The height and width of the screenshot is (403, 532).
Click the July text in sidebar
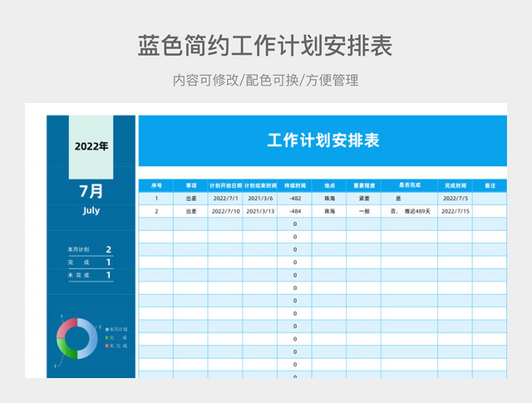click(x=91, y=211)
